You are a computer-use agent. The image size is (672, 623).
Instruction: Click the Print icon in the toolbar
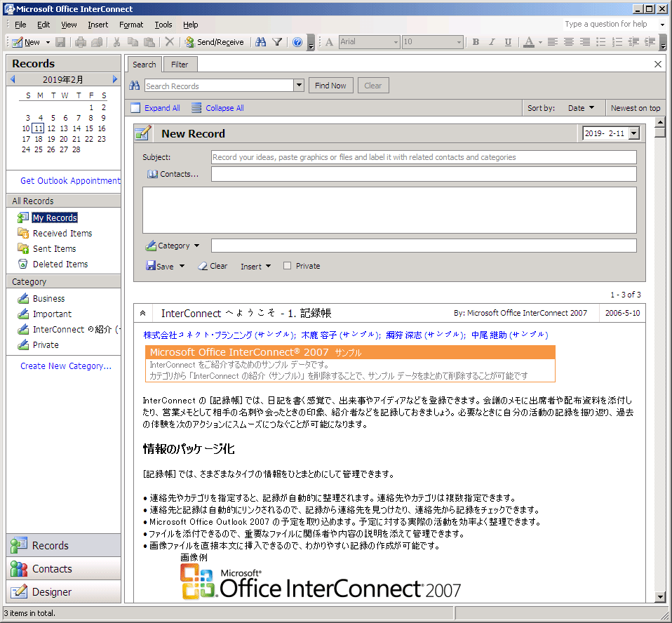[x=81, y=42]
